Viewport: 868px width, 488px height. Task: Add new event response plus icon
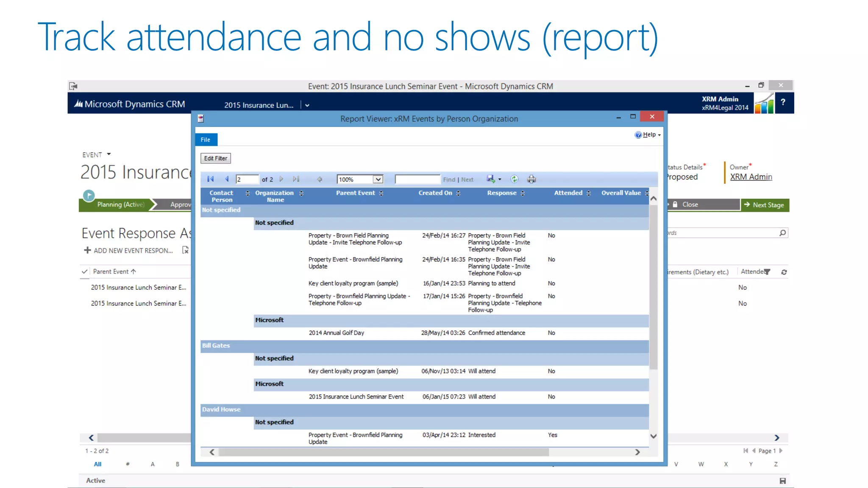point(87,250)
